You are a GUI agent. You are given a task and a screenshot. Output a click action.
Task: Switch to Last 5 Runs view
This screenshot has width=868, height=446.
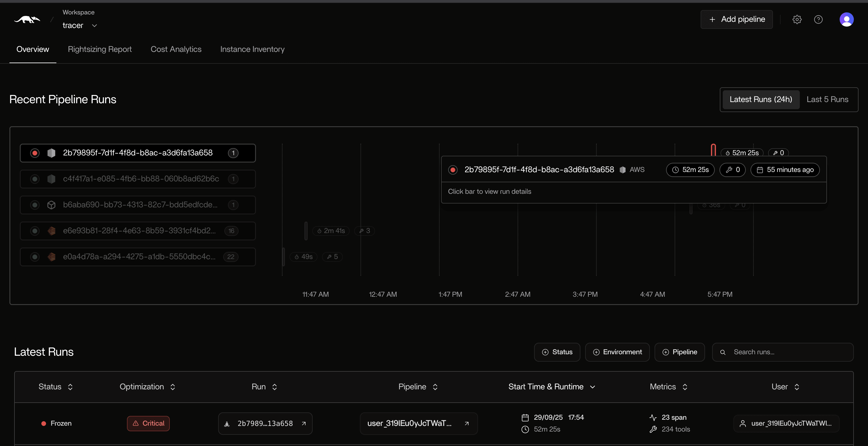coord(827,99)
